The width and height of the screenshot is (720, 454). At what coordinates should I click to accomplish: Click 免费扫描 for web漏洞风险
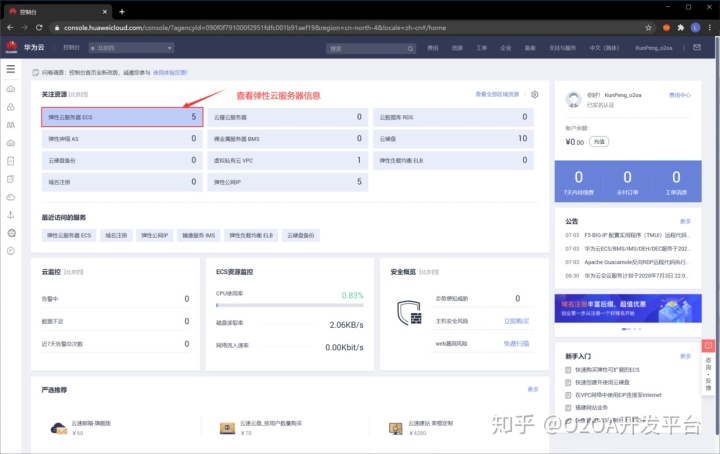click(x=517, y=343)
